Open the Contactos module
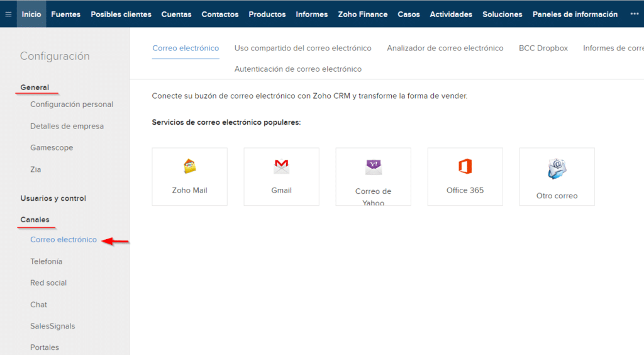Image resolution: width=644 pixels, height=355 pixels. click(219, 14)
